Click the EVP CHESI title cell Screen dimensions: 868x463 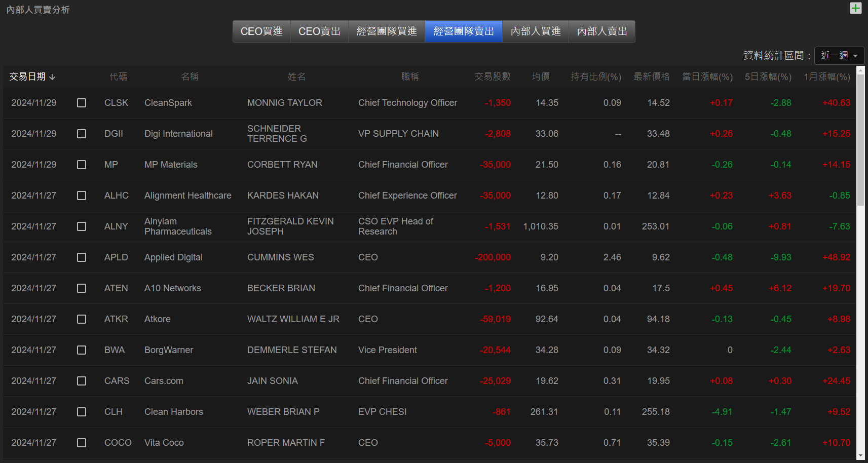[383, 412]
